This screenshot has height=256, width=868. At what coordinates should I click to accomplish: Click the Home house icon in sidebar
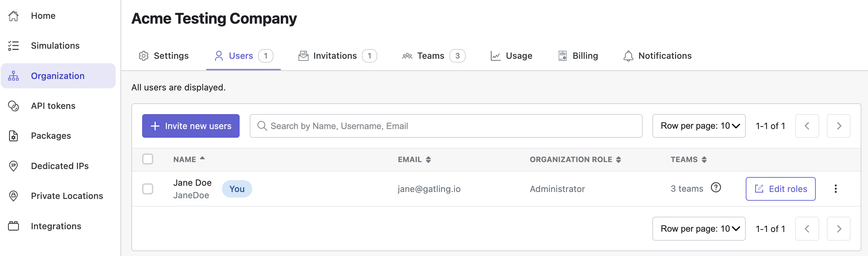pos(14,16)
